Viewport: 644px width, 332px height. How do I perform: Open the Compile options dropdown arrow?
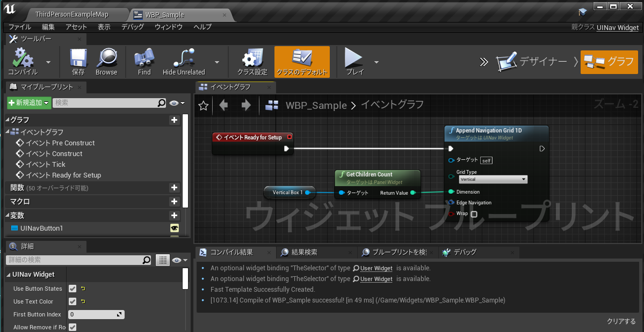[48, 62]
